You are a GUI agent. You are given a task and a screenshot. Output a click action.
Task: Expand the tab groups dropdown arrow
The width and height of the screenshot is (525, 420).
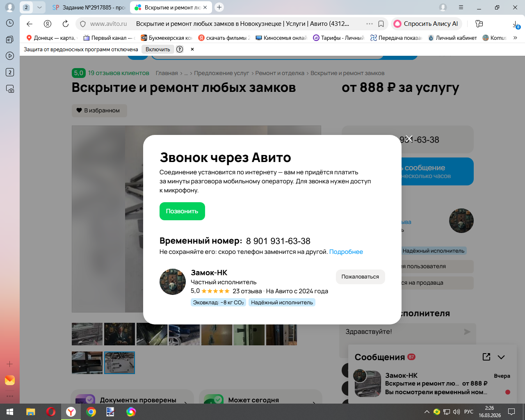pos(39,7)
